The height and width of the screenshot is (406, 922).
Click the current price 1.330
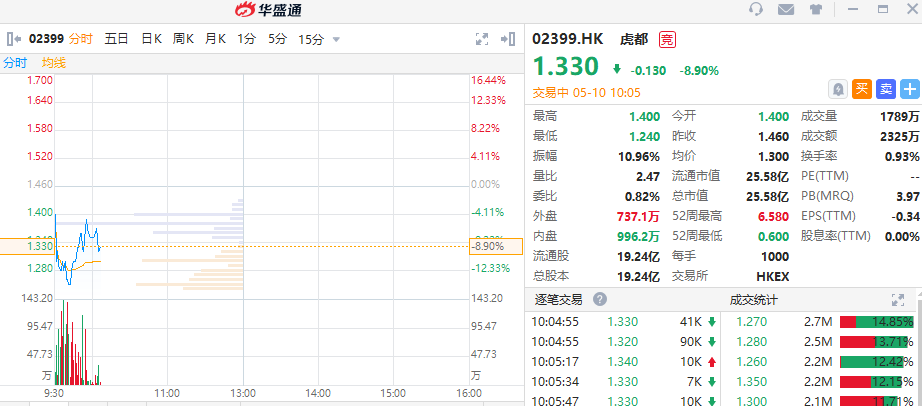(566, 66)
